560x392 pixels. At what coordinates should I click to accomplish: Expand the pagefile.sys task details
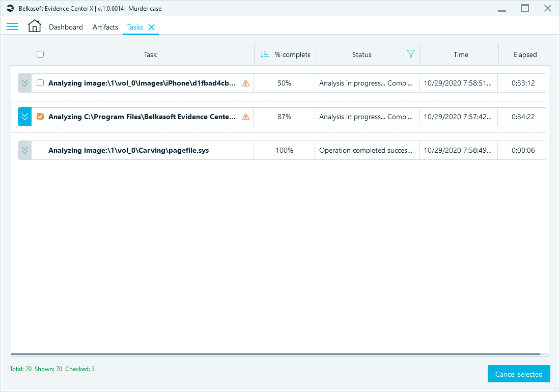click(x=24, y=150)
